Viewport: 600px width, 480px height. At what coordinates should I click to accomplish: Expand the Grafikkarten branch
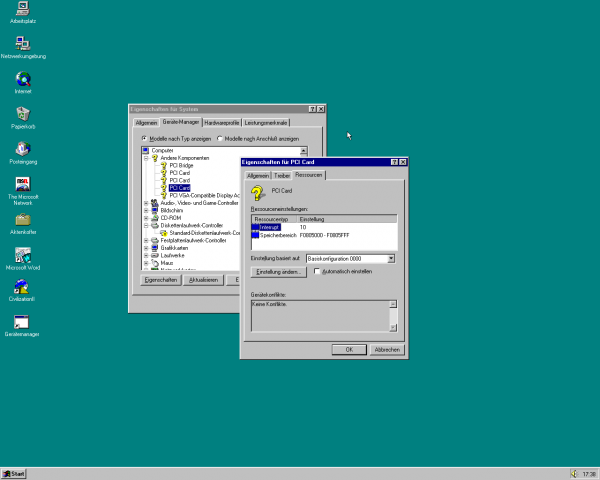coord(146,248)
